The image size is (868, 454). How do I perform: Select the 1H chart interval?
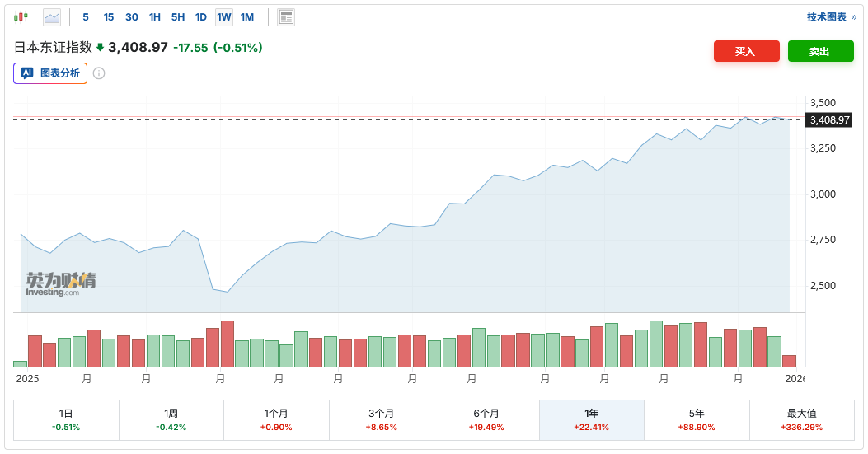point(155,16)
